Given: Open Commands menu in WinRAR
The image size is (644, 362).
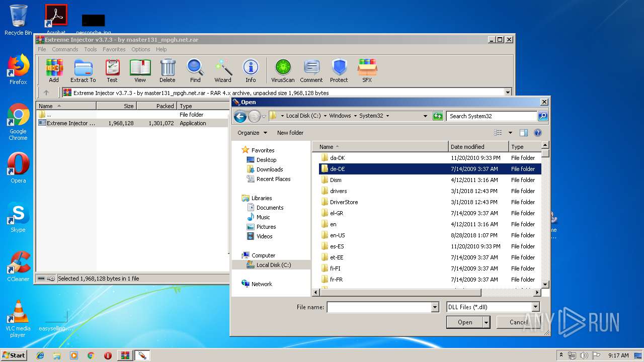Looking at the screenshot, I should [65, 49].
